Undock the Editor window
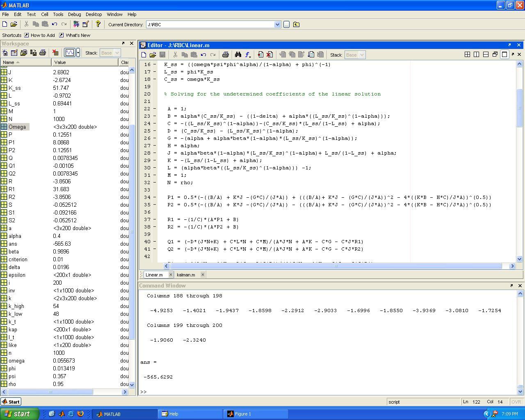Viewport: 525px width, 420px height. pyautogui.click(x=509, y=45)
